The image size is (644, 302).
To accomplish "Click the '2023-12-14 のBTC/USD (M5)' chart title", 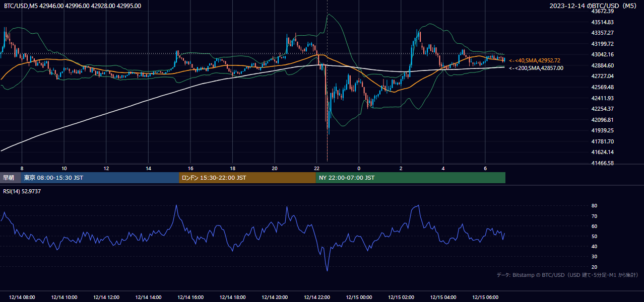I will pyautogui.click(x=594, y=6).
